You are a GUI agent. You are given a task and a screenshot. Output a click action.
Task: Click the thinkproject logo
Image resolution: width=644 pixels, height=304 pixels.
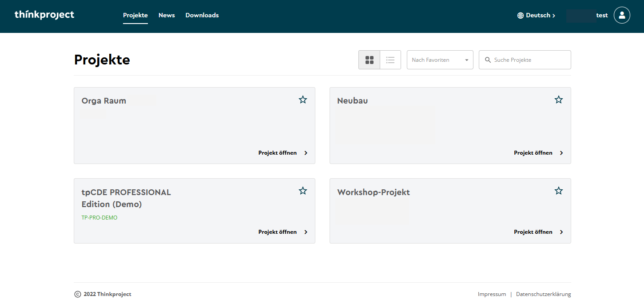pyautogui.click(x=44, y=15)
